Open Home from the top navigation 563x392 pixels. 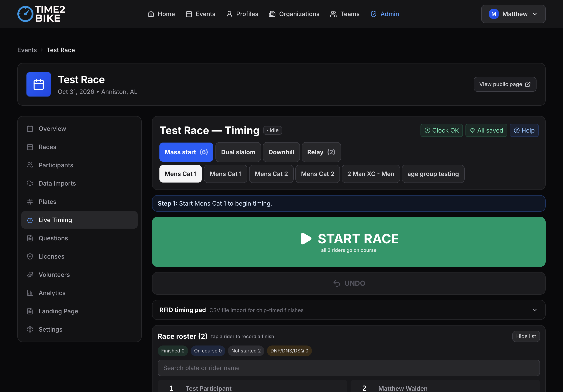[161, 14]
